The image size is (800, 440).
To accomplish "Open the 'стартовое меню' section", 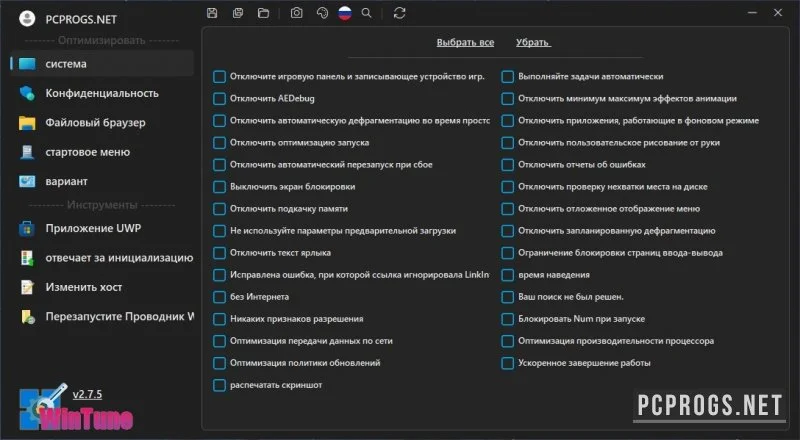I will tap(102, 152).
